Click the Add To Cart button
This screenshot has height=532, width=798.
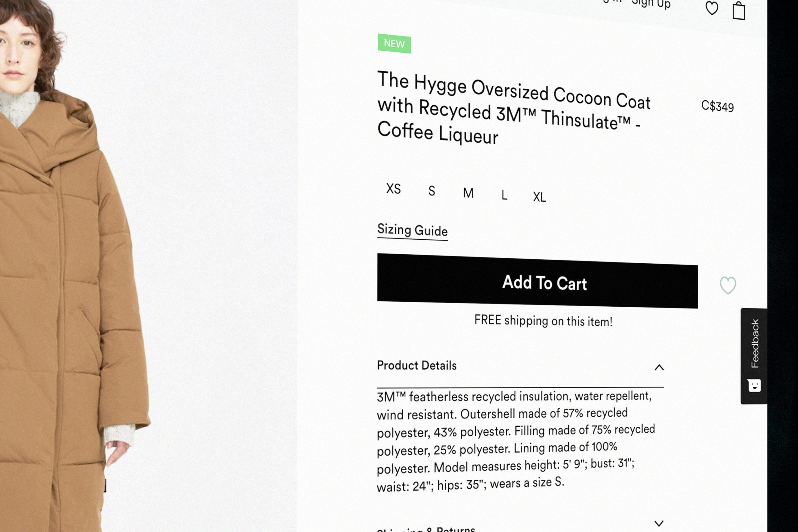(537, 281)
